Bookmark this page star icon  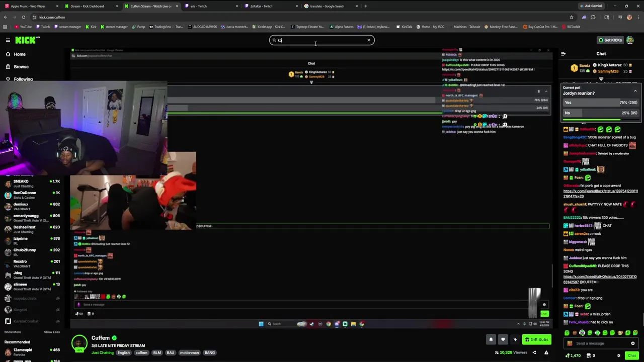[571, 17]
